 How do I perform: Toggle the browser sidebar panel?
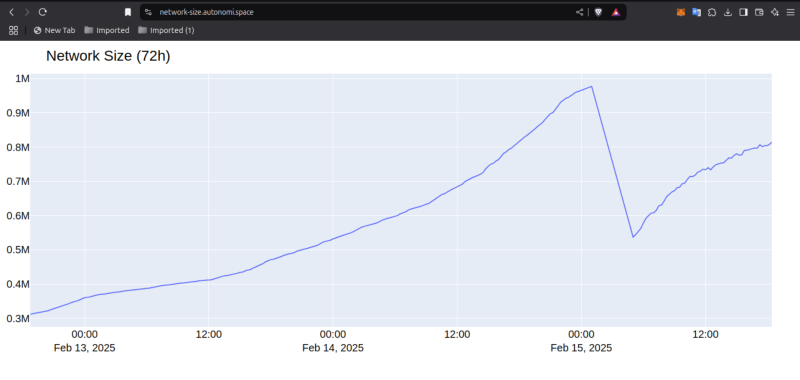[x=743, y=12]
